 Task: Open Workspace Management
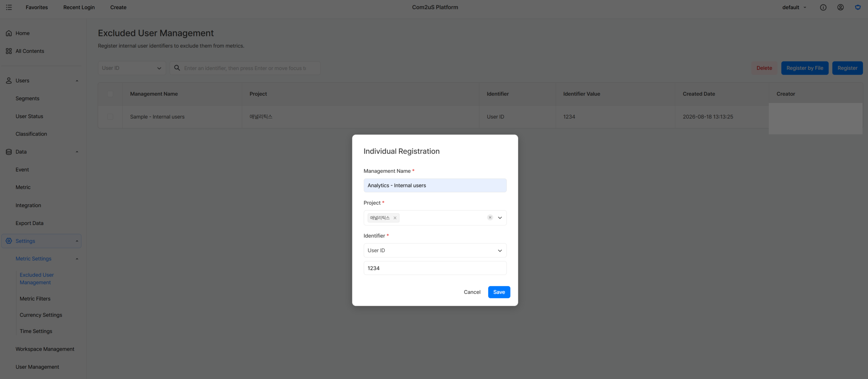pyautogui.click(x=45, y=349)
